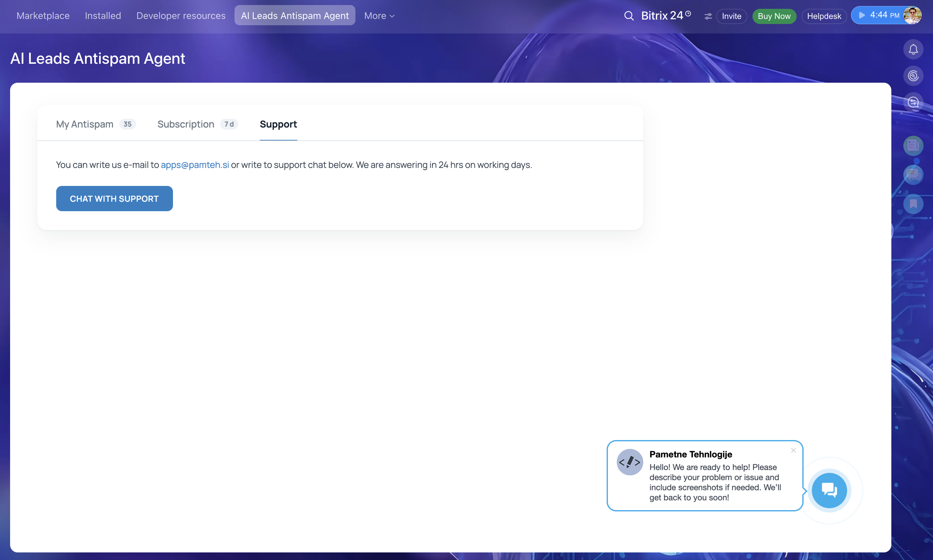Click the Pametne Tehnlogije code avatar
Screen dimensions: 933x560
(x=630, y=462)
